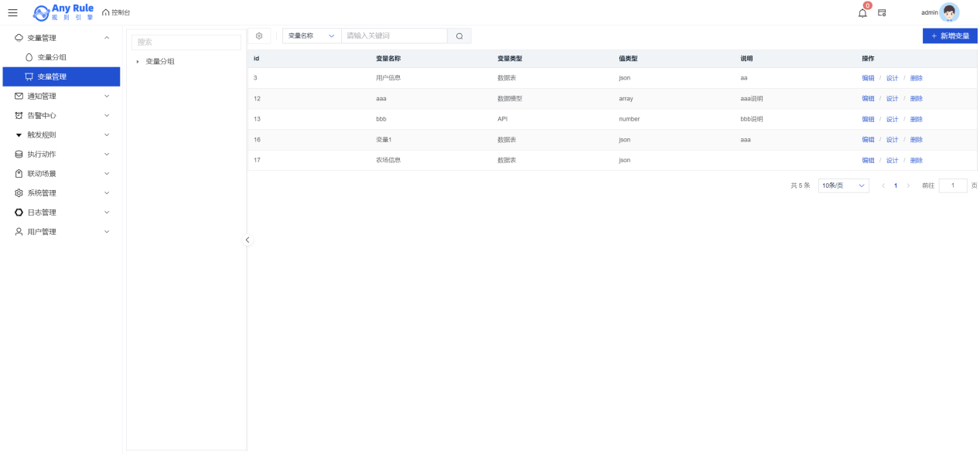980x459 pixels.
Task: Click the 搜索 box in tree panel
Action: (x=186, y=42)
